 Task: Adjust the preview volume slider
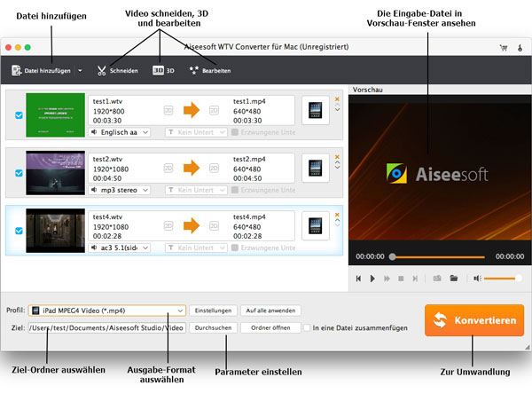pos(503,279)
